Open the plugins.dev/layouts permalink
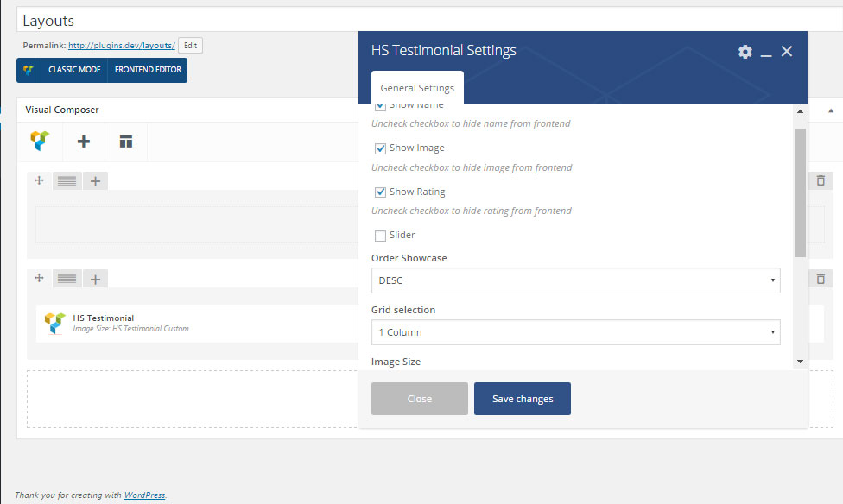Viewport: 843px width, 504px height. click(x=122, y=46)
